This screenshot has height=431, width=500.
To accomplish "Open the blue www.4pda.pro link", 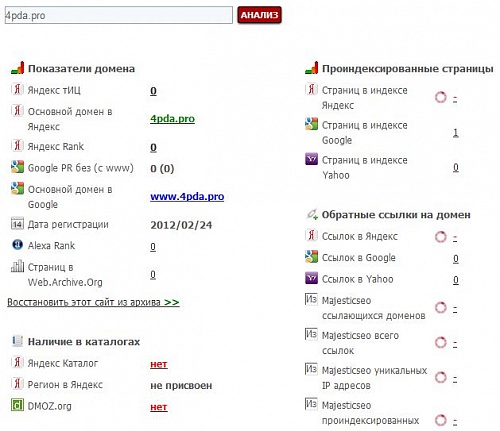I will [x=187, y=197].
